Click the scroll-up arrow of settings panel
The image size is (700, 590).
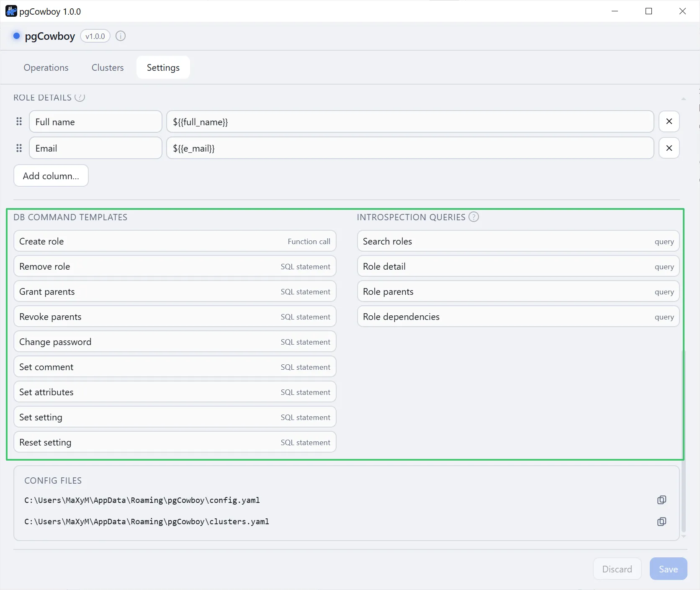tap(684, 99)
